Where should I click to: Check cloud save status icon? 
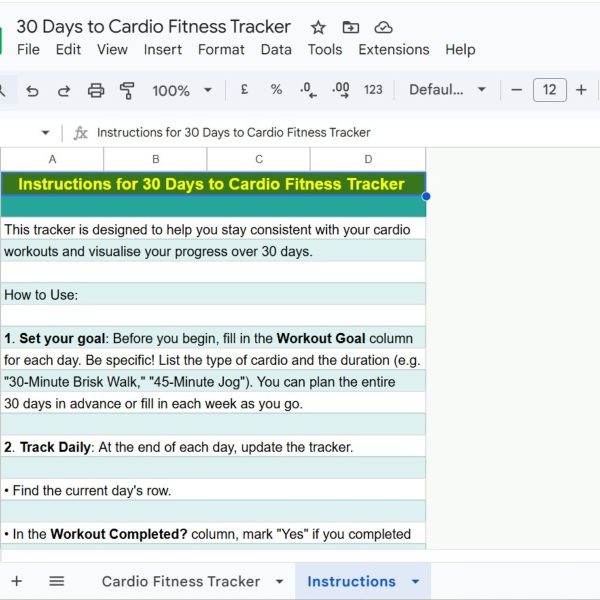[x=383, y=28]
